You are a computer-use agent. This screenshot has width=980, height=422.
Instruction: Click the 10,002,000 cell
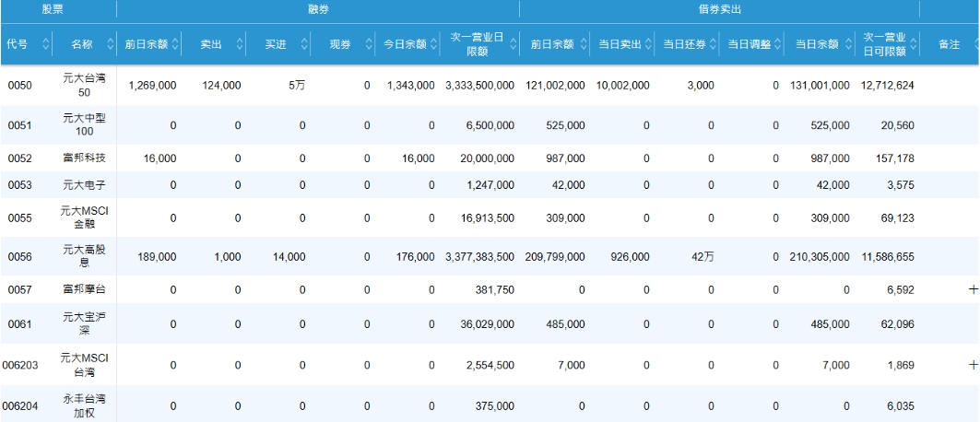(623, 86)
